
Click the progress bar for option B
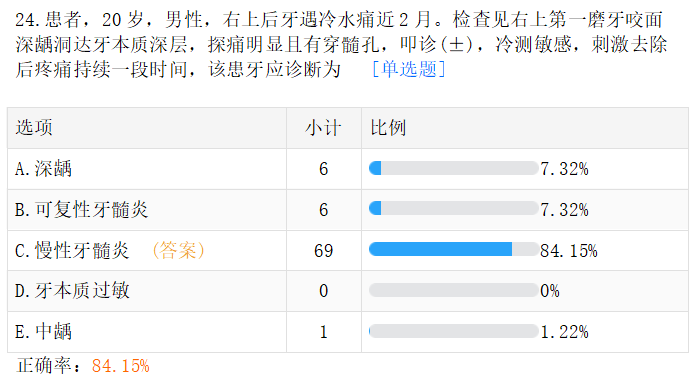tap(453, 208)
